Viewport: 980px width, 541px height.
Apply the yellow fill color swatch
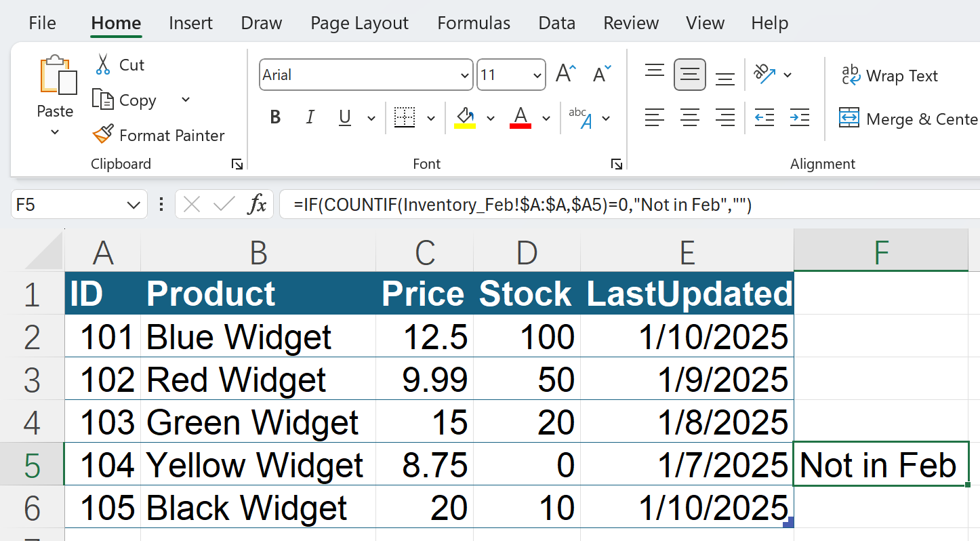464,118
